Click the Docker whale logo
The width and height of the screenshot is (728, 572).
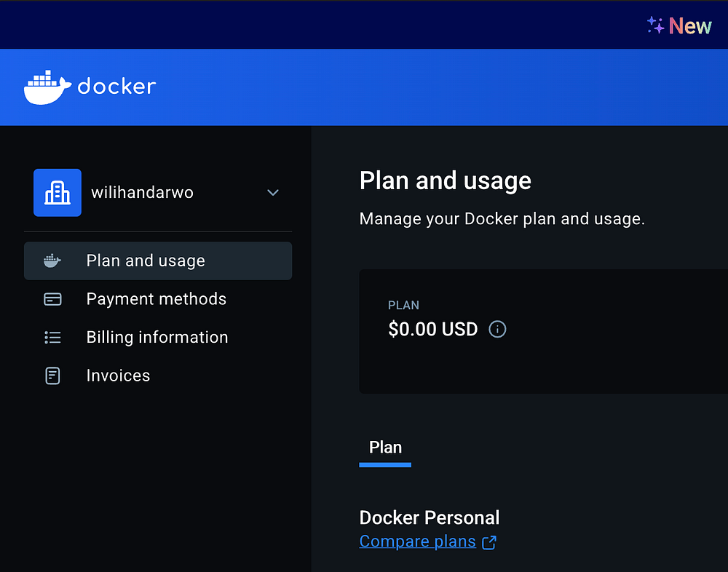click(x=47, y=87)
